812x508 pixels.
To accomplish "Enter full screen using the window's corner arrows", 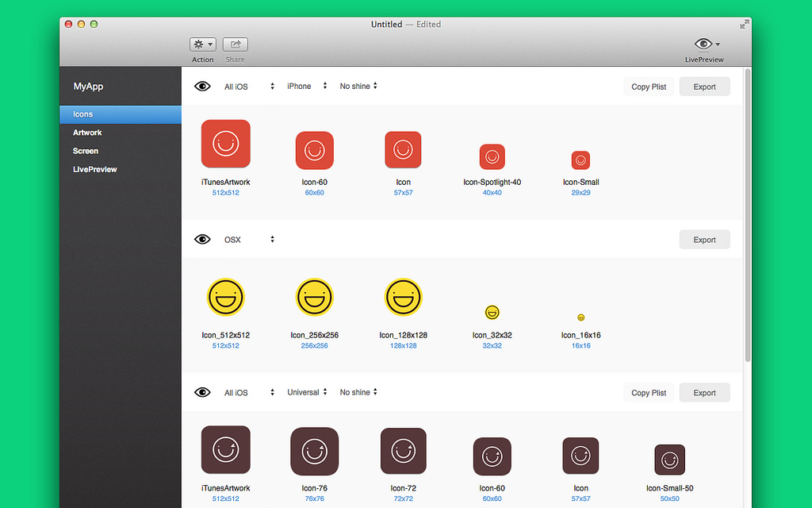I will coord(744,25).
